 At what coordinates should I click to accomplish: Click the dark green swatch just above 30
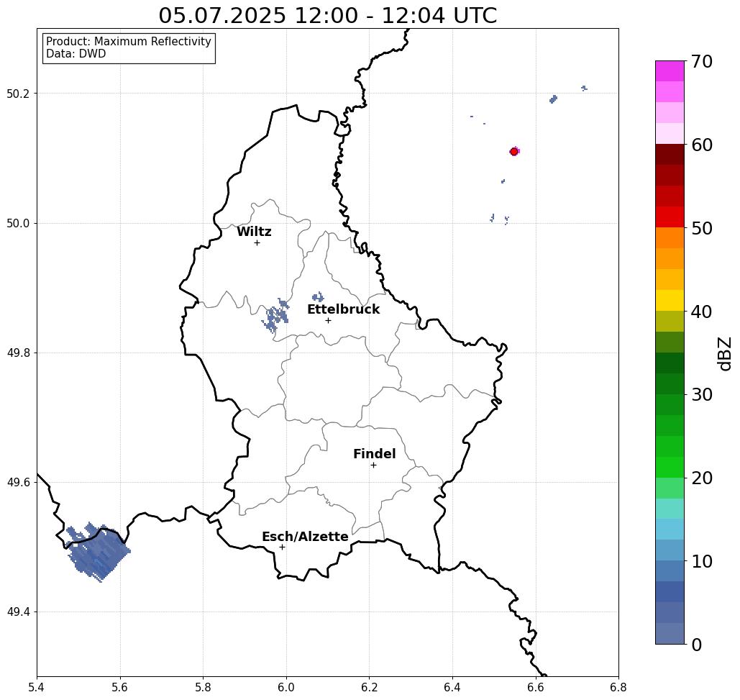[670, 383]
